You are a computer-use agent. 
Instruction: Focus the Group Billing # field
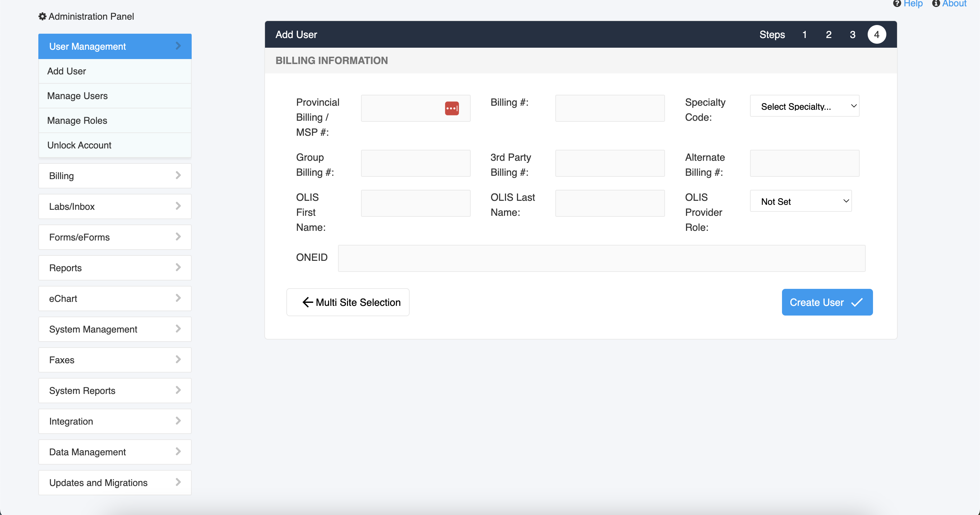coord(415,163)
